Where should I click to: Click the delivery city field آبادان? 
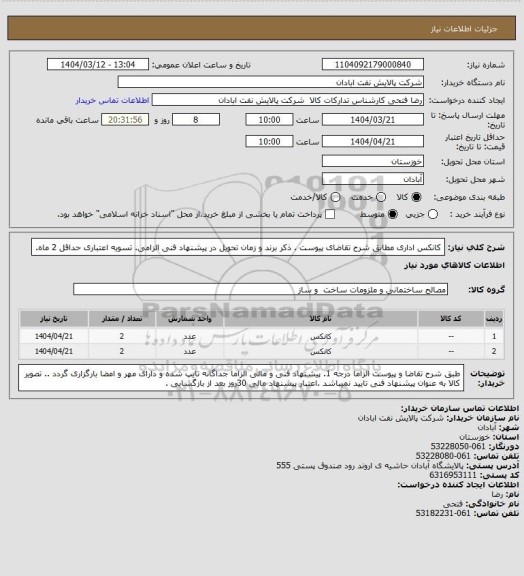tap(373, 179)
